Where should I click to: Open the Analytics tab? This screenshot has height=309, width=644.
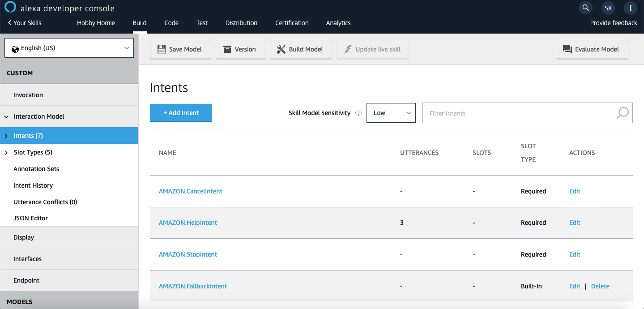tap(338, 23)
